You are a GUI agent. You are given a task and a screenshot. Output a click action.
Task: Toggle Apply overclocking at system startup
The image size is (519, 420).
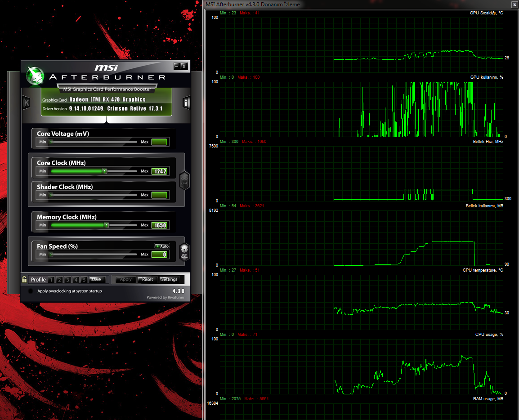tap(31, 291)
